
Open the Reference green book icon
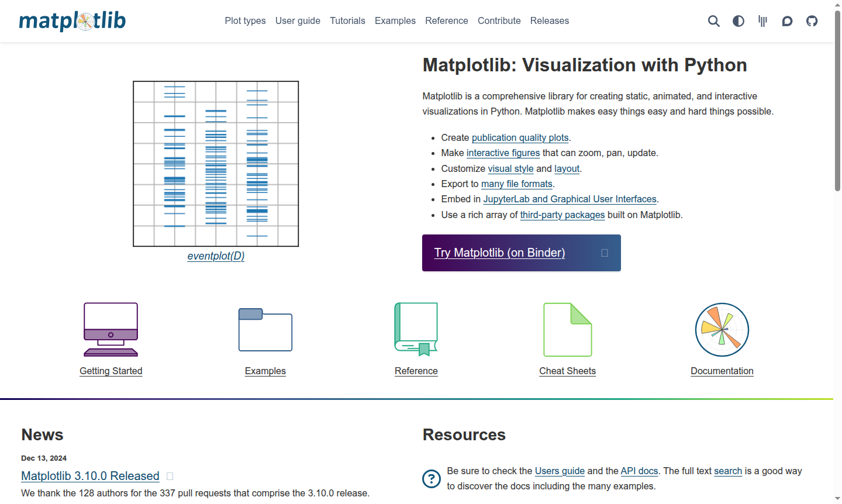[x=416, y=329]
